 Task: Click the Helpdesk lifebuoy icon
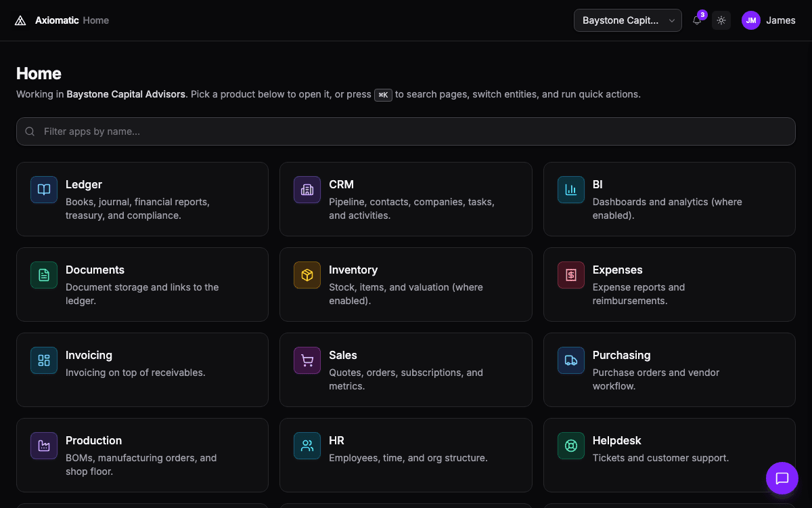pyautogui.click(x=571, y=446)
